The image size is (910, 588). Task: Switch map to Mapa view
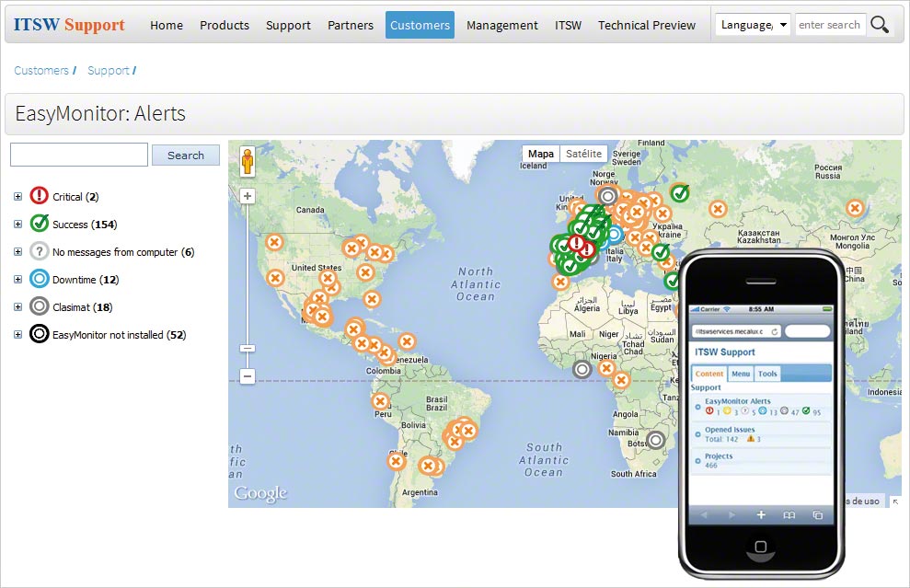click(x=541, y=154)
